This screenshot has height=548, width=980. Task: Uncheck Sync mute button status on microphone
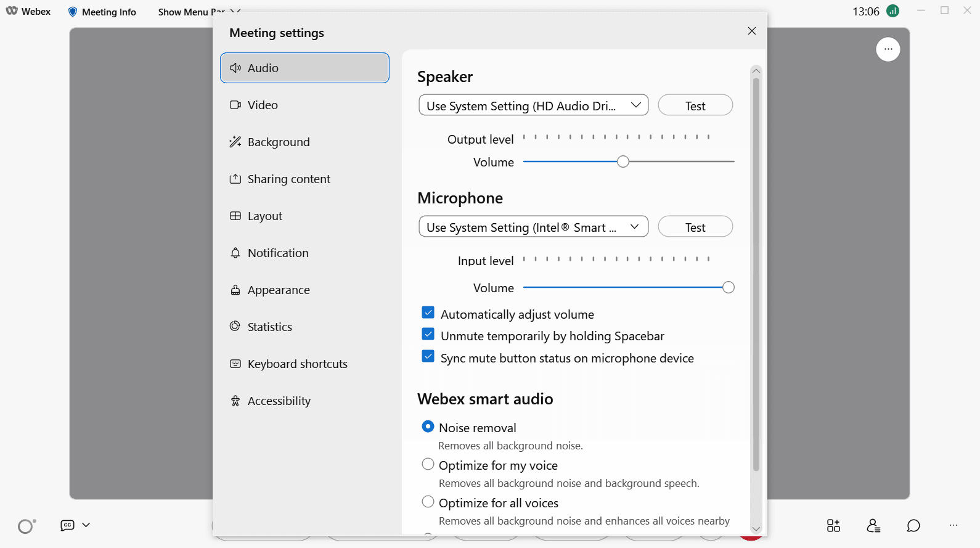(428, 356)
